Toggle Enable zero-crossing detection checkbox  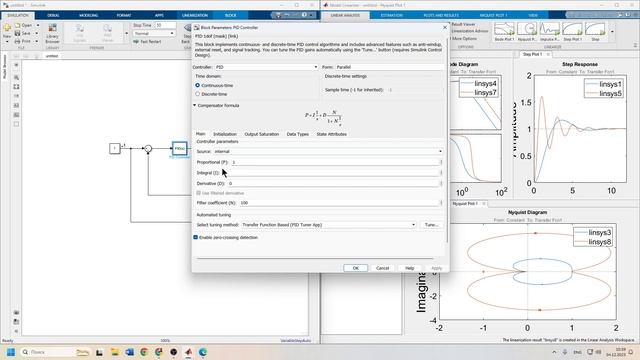[x=196, y=237]
